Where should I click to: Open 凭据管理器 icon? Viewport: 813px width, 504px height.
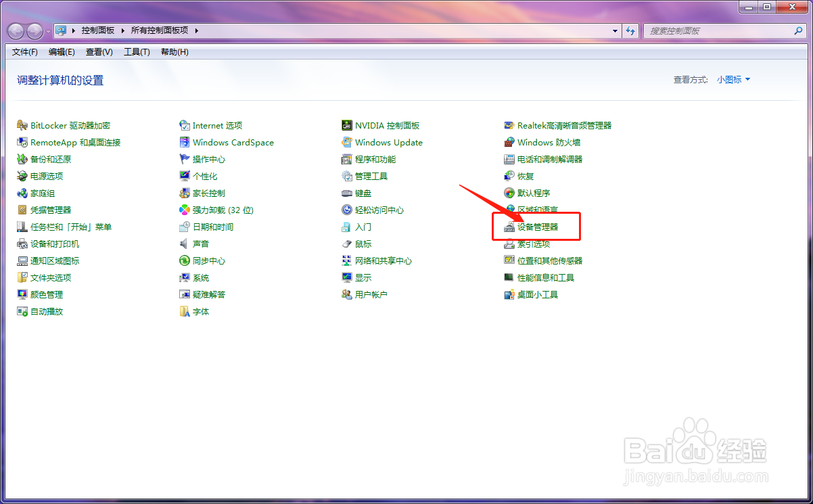[22, 210]
